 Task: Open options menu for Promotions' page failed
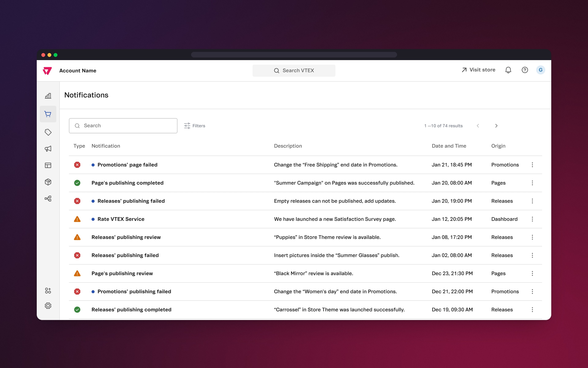tap(532, 165)
